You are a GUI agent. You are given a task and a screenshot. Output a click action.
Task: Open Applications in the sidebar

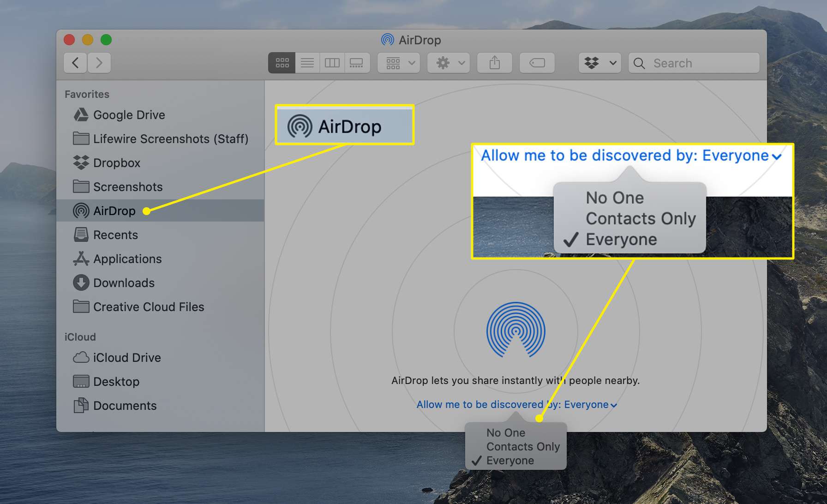[160, 259]
